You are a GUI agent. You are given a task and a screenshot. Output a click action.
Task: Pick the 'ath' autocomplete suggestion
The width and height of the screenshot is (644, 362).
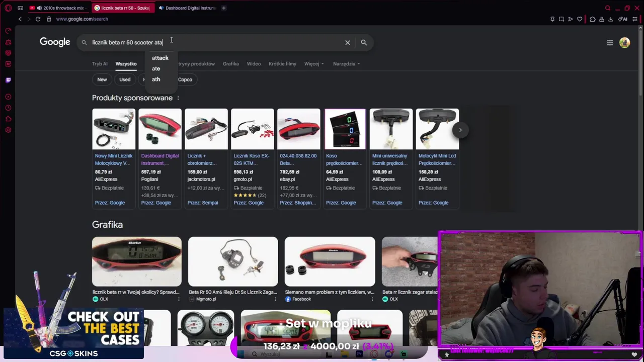point(156,79)
